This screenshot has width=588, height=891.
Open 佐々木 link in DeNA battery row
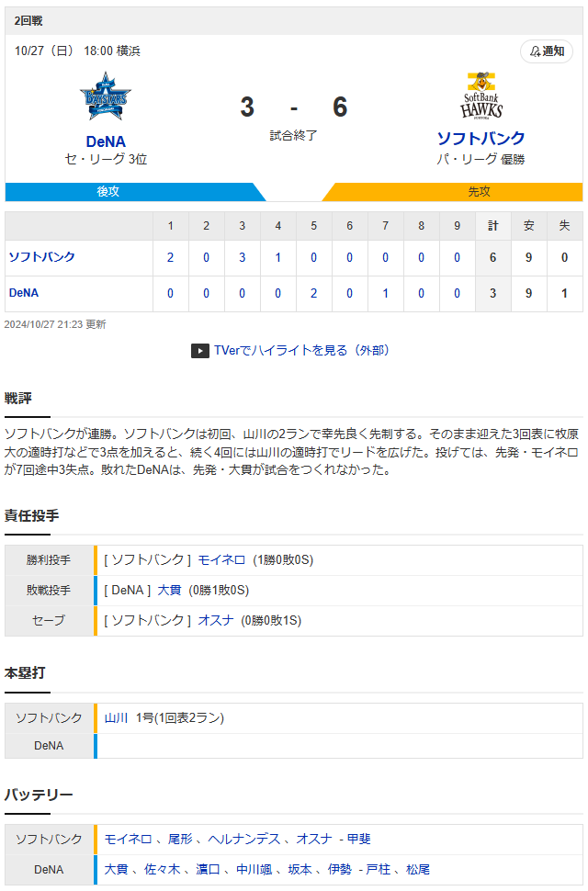click(x=162, y=869)
